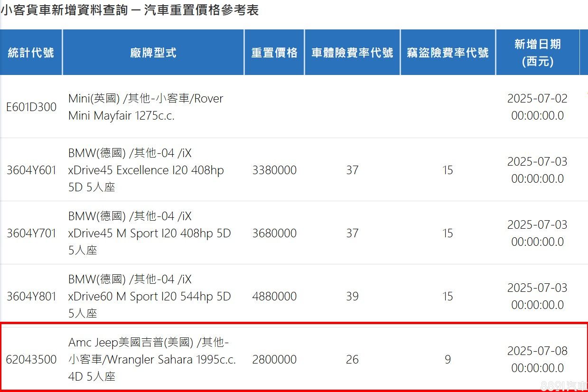Click the iX xDrive45 M Sport model description

point(149,233)
